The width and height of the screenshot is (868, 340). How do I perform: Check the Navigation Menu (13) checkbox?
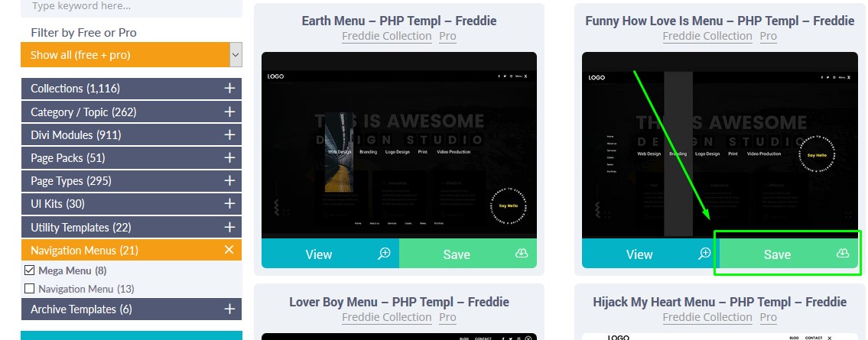click(x=30, y=289)
